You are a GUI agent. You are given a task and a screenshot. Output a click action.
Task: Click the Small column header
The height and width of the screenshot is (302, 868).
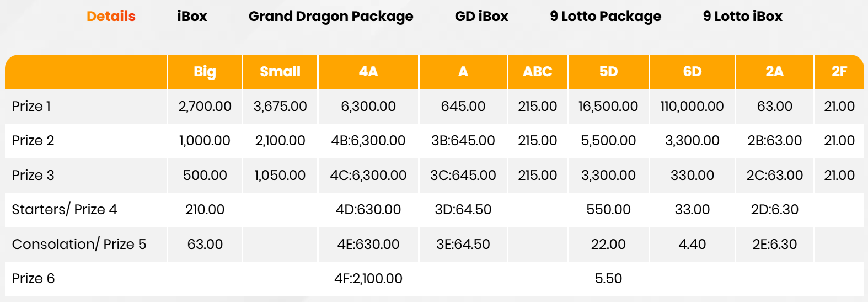pos(280,72)
